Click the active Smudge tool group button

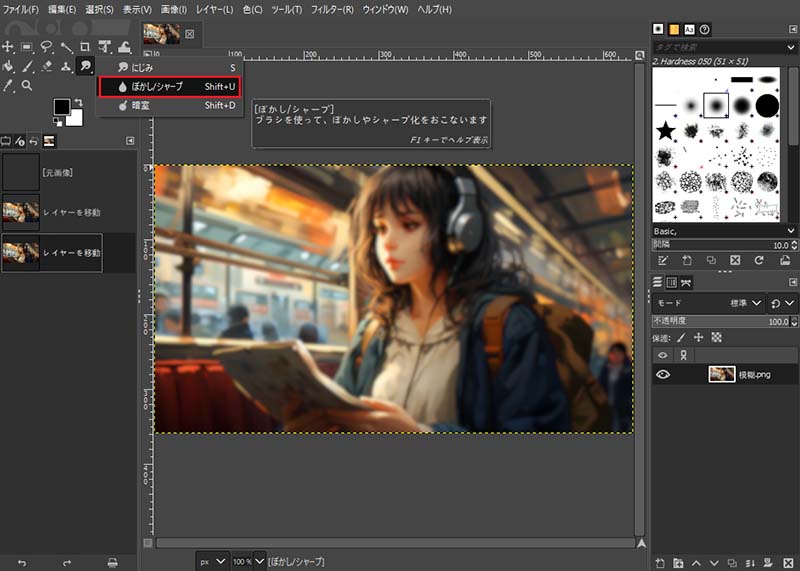coord(85,66)
